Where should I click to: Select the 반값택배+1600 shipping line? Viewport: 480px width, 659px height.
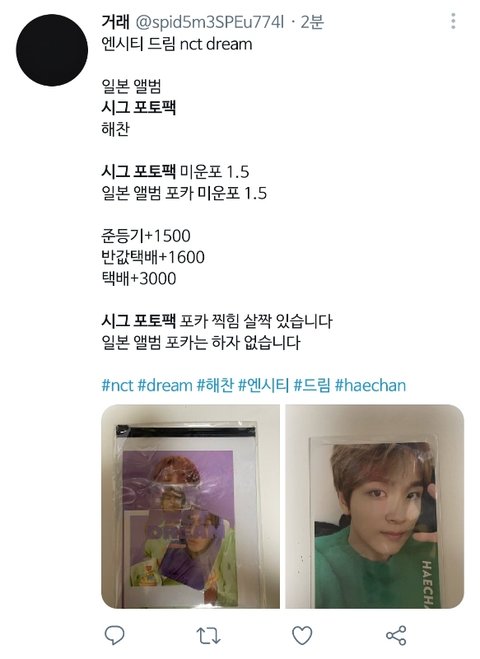point(153,257)
